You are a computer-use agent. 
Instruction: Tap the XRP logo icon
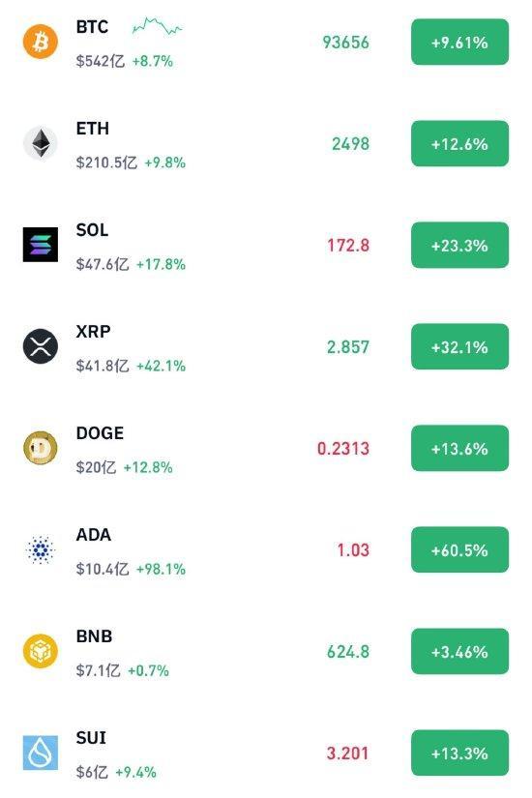click(x=41, y=346)
